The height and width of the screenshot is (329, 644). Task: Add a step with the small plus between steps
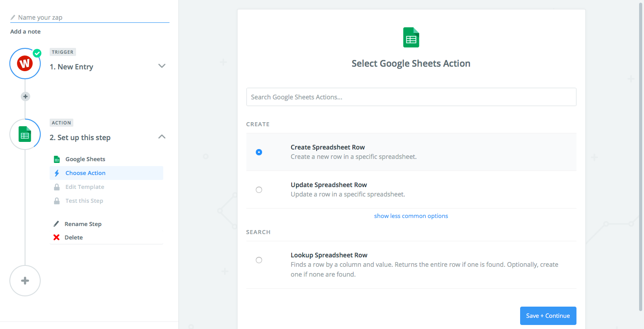25,96
